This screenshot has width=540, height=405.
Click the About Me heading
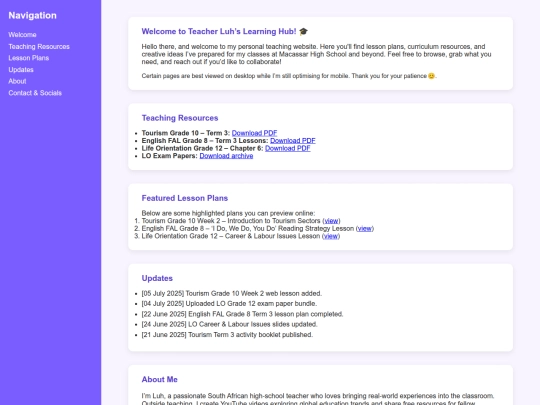click(x=159, y=379)
